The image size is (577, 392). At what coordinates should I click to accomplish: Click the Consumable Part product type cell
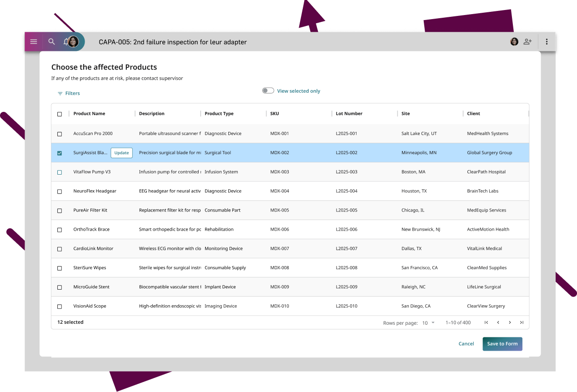(x=223, y=210)
